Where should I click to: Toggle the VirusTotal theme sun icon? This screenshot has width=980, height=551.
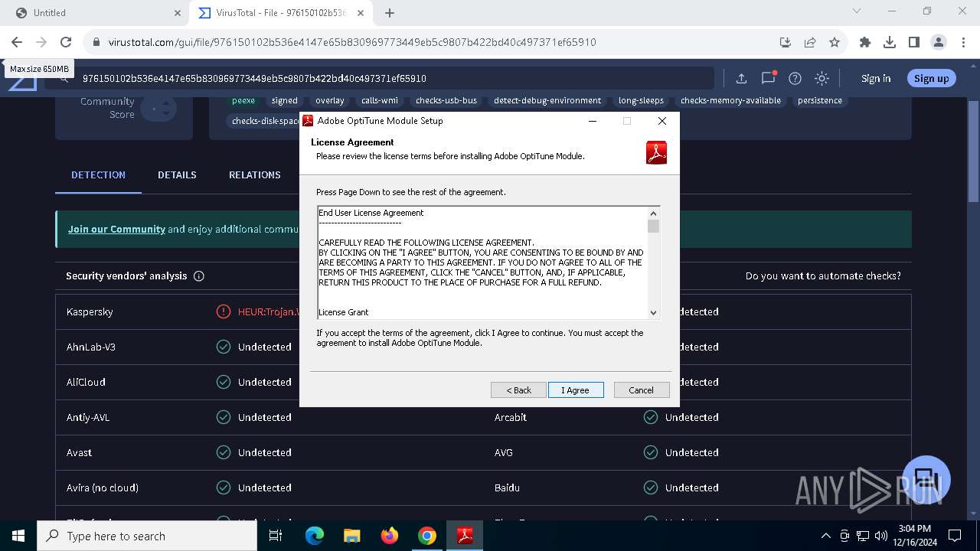pyautogui.click(x=822, y=78)
